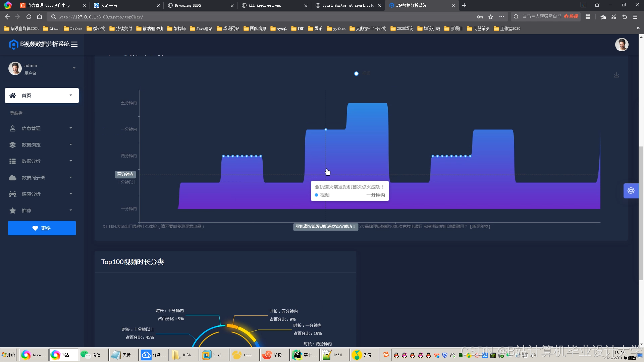Click the blue 更多 button
The image size is (644, 362).
coord(42,228)
